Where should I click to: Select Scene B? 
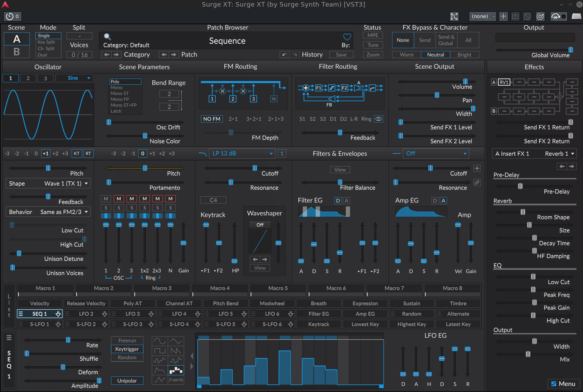coord(16,52)
